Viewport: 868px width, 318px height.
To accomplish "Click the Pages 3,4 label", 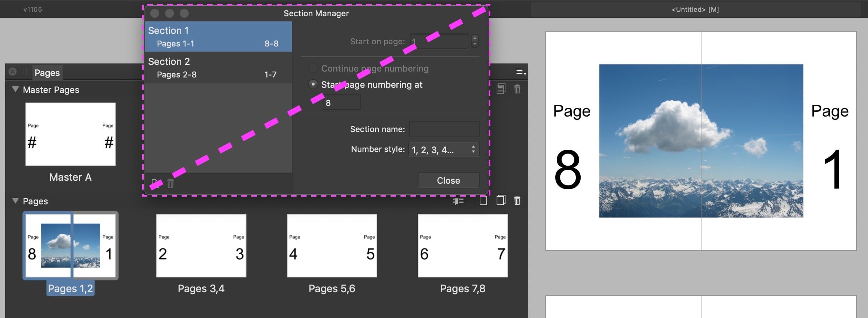I will [x=201, y=288].
